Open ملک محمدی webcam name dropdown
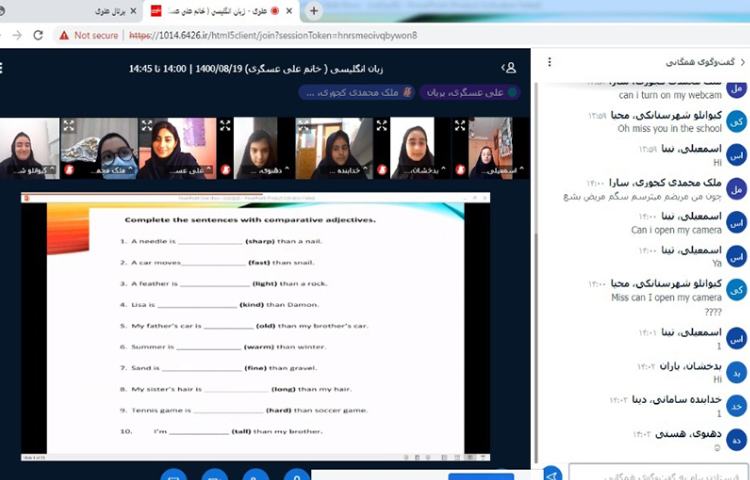 (111, 170)
